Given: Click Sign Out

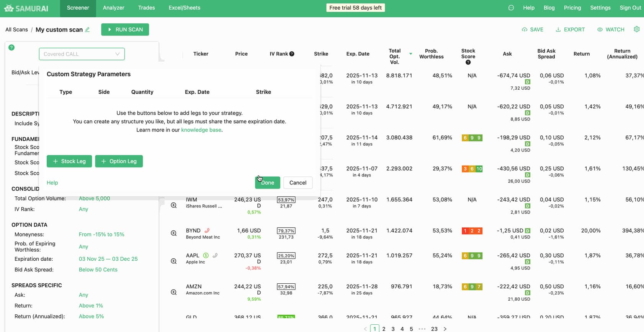Looking at the screenshot, I should coord(630,8).
